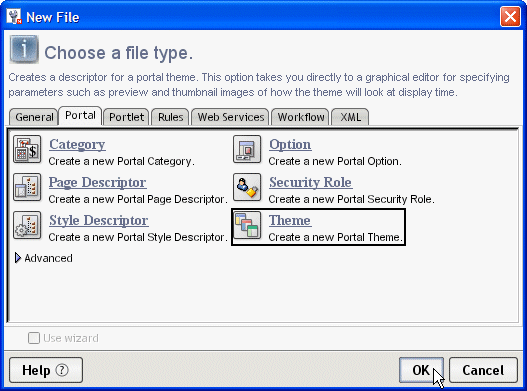This screenshot has width=527, height=391.
Task: Click the 'Choose a file type.' heading
Action: point(119,53)
